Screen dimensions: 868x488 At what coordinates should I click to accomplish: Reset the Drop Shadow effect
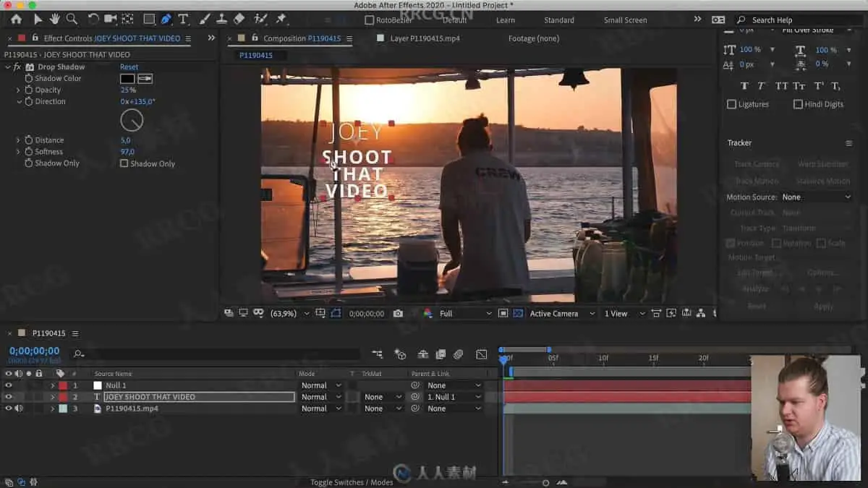(129, 67)
